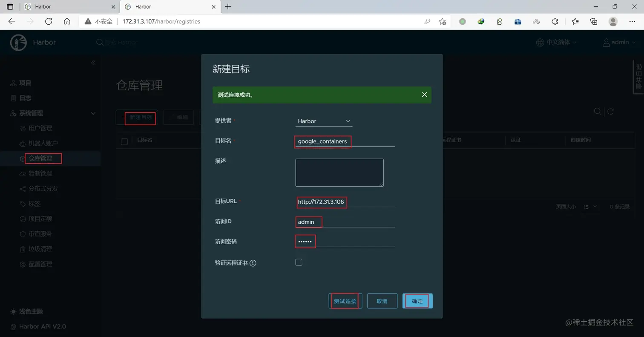The width and height of the screenshot is (644, 337).
Task: Open the browser extensions puzzle icon
Action: (x=555, y=21)
